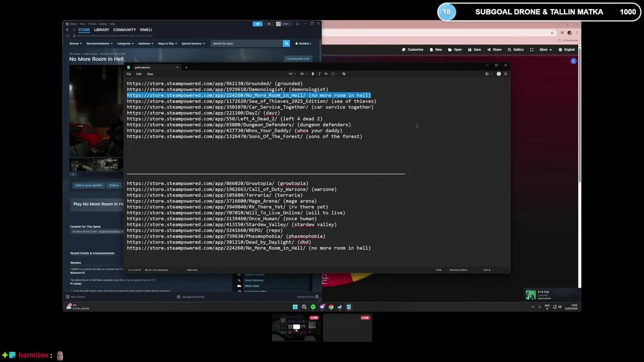Click the Steam back navigation arrow
Viewport: 644px width, 362px height.
(x=67, y=30)
